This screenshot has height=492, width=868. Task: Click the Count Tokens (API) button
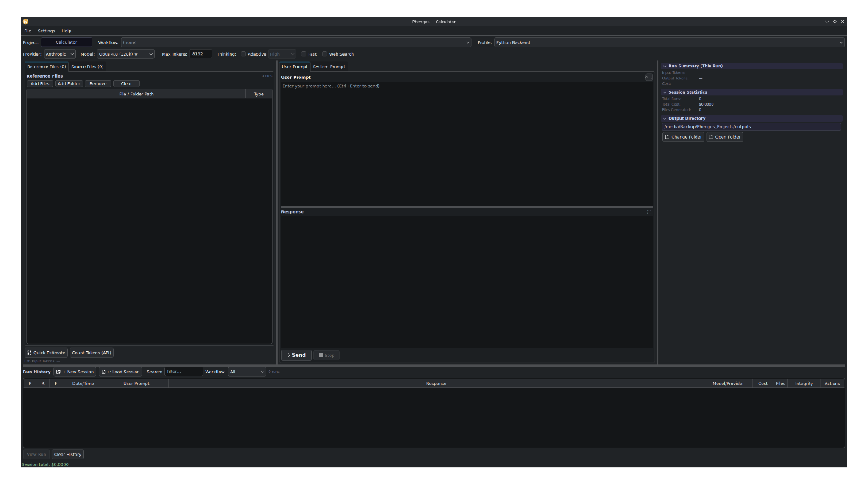92,353
